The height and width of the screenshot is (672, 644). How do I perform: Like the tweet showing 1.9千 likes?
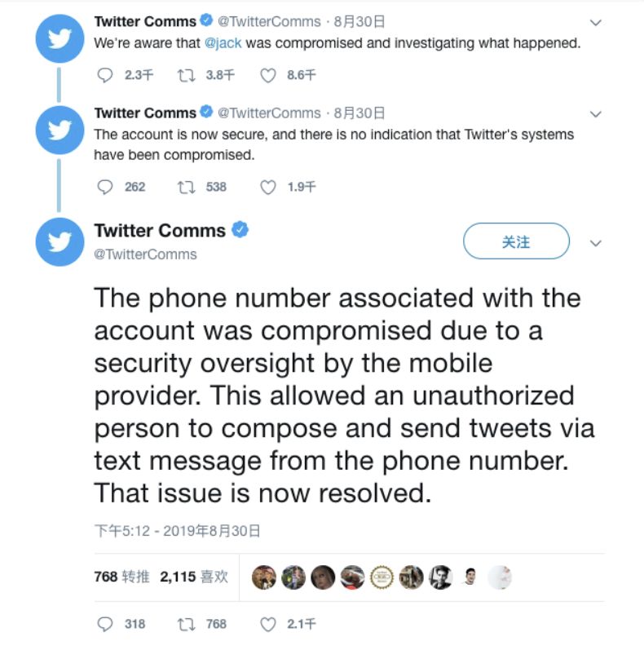pyautogui.click(x=268, y=187)
